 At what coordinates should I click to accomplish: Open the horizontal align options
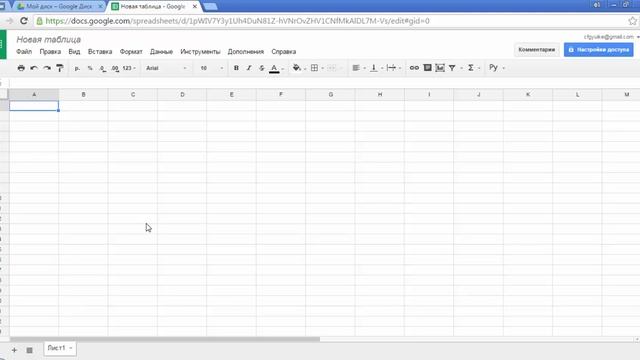pos(356,68)
